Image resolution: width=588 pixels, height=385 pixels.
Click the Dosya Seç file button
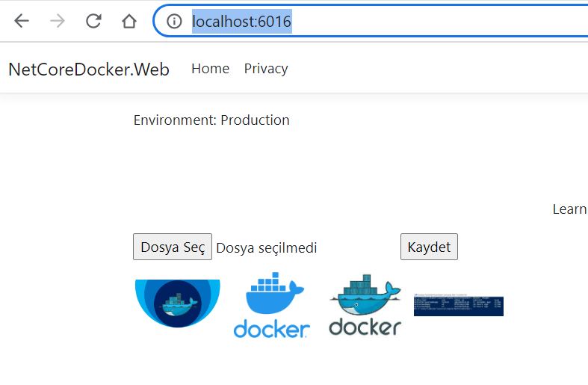coord(173,247)
